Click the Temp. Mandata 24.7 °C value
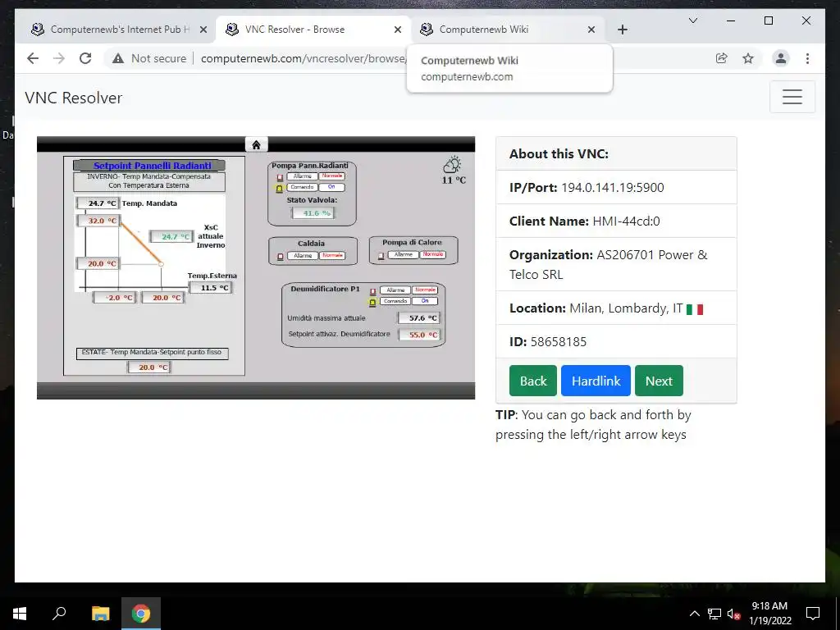This screenshot has height=630, width=840. pos(98,203)
